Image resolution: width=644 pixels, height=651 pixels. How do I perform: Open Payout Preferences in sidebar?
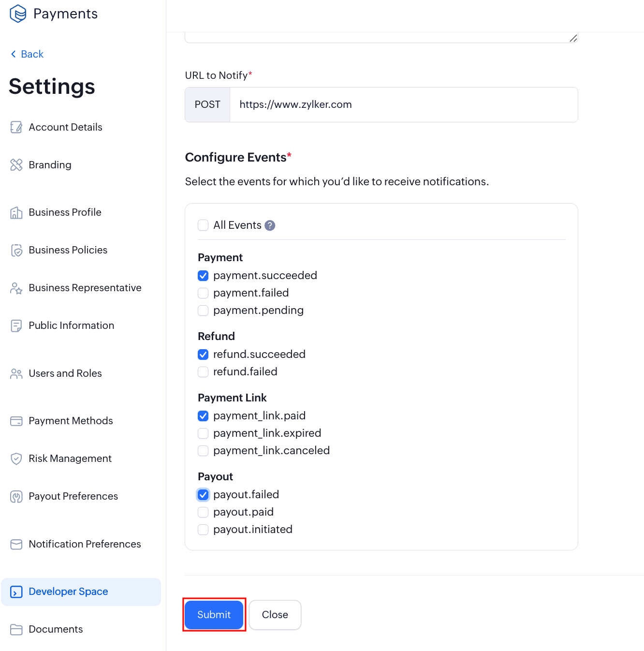tap(73, 496)
